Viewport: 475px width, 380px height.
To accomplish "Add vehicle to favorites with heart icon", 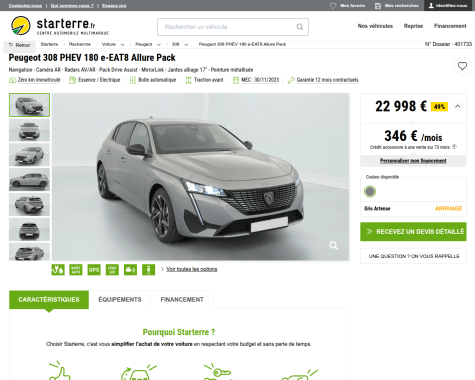I will pyautogui.click(x=462, y=66).
